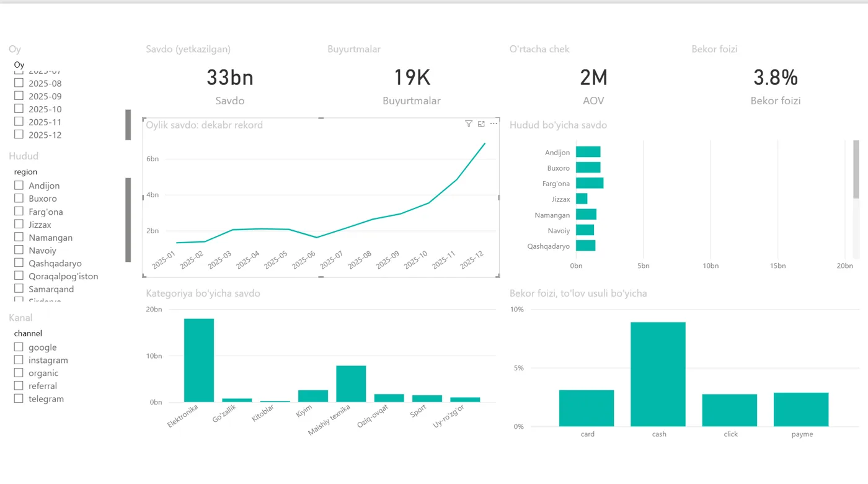Click the 'channel' field header
The height and width of the screenshot is (484, 868).
coord(28,333)
